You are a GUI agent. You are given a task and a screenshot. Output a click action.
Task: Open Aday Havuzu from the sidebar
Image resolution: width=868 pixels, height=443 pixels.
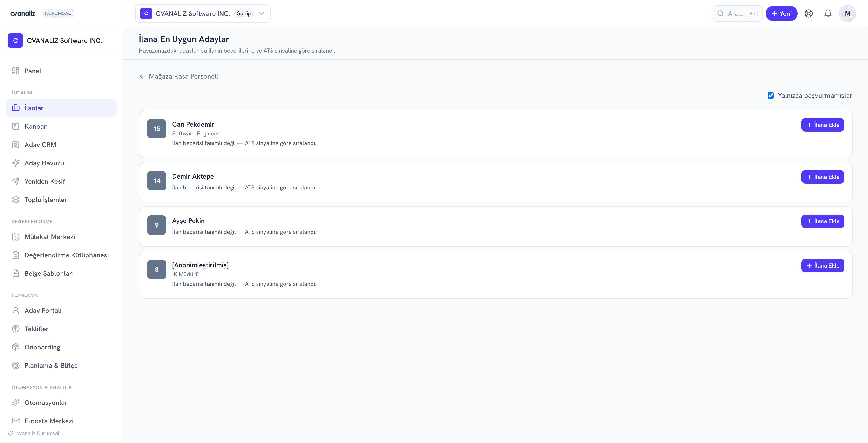point(61,163)
